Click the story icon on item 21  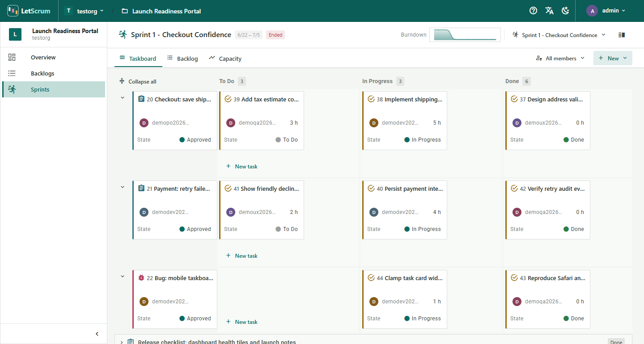[x=141, y=189]
